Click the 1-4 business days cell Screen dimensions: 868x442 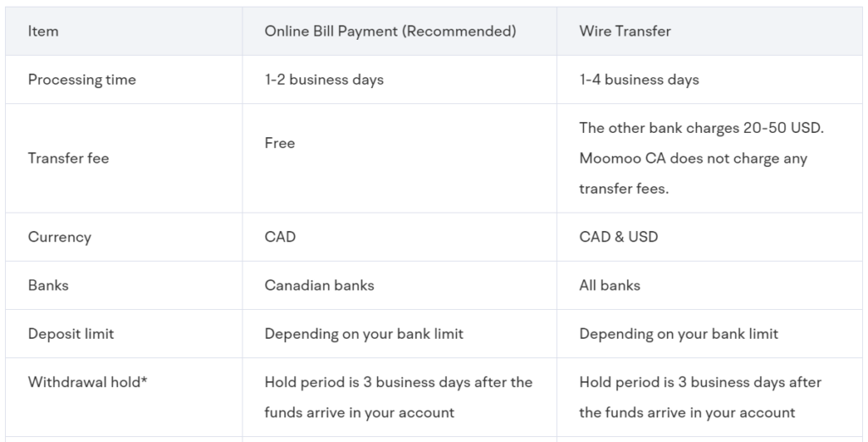coord(639,80)
